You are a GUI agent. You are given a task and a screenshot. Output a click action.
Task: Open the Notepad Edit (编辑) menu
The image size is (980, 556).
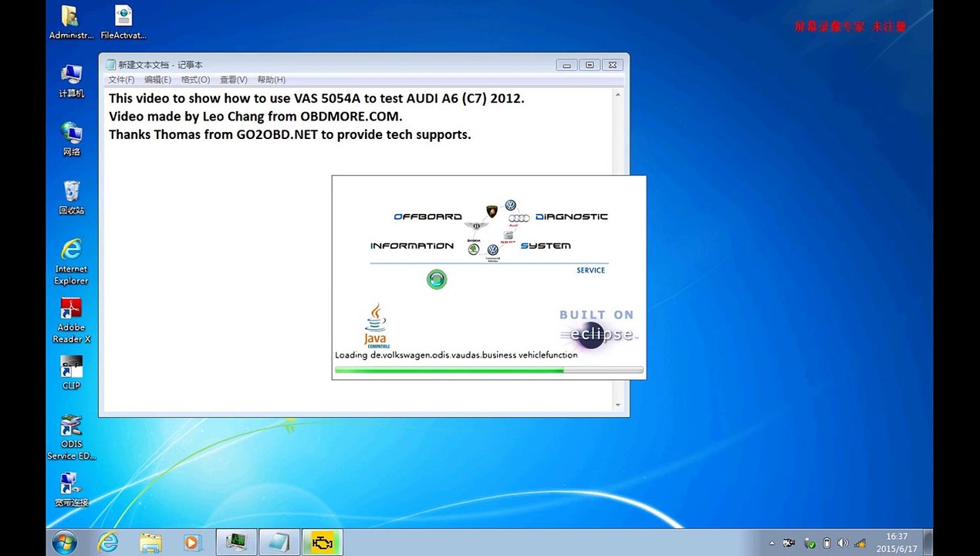tap(157, 80)
